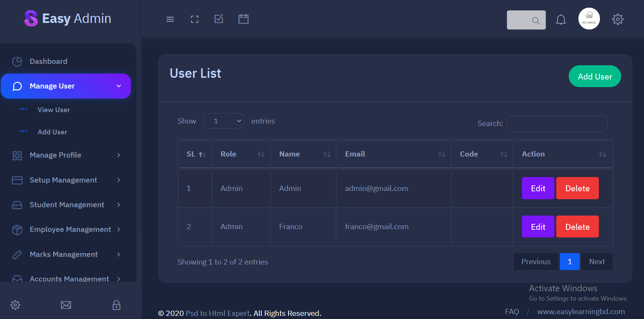Select View User submenu item

pyautogui.click(x=54, y=110)
